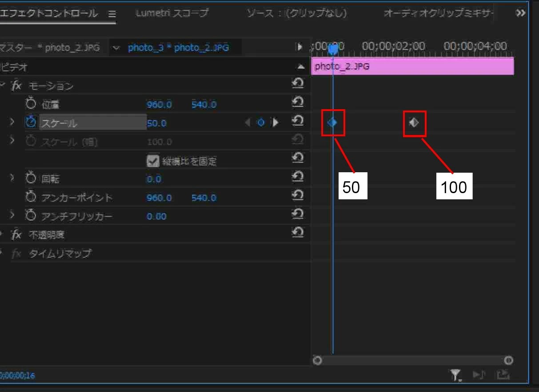Expand the スケール property
This screenshot has height=392, width=539.
coord(12,121)
